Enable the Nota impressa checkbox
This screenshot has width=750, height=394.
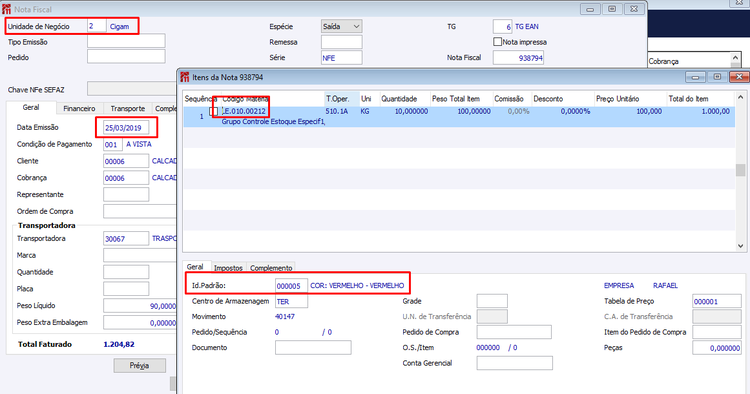497,42
